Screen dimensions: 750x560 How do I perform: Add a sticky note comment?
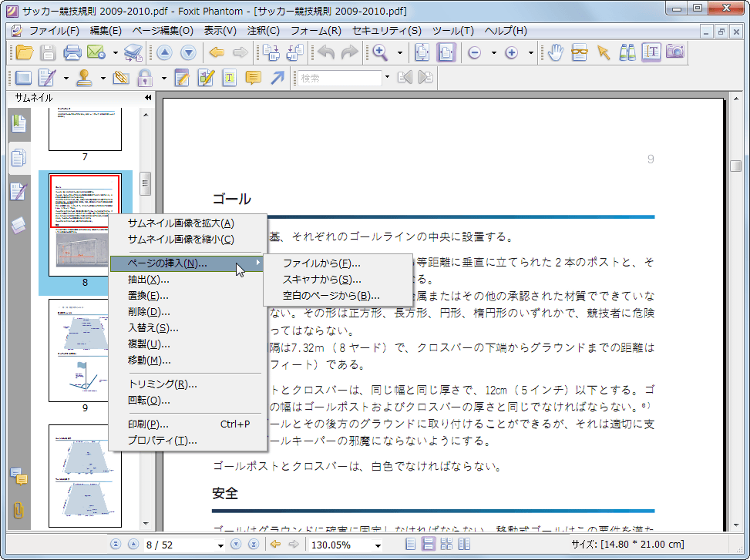coord(253,77)
